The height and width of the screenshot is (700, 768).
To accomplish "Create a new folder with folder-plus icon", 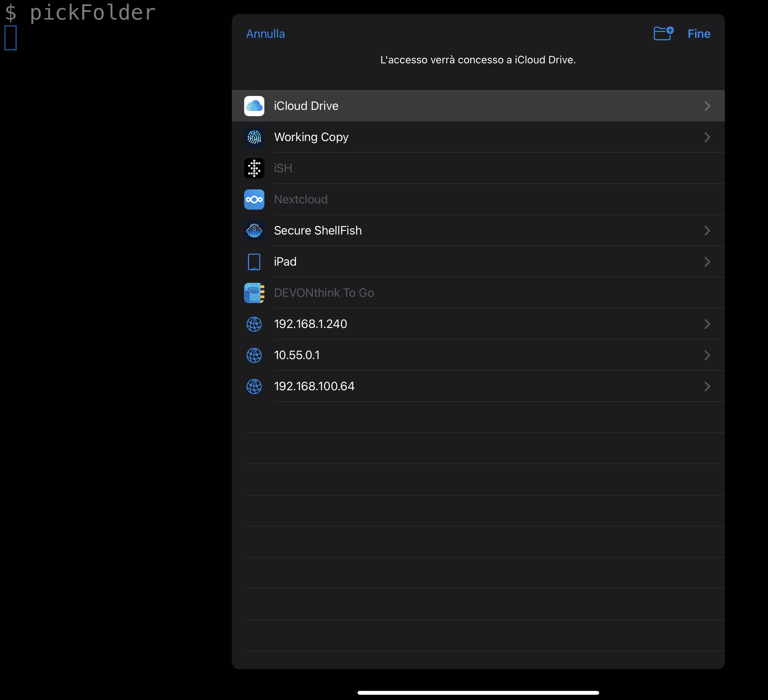I will click(x=664, y=33).
